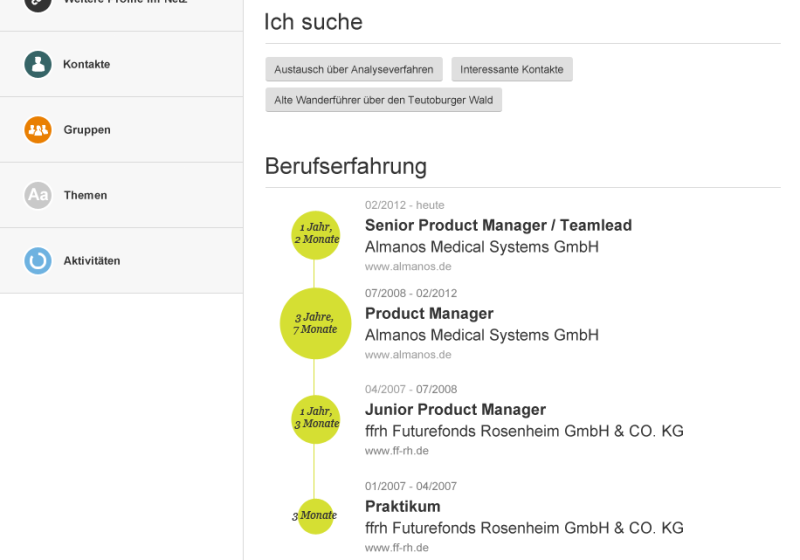Open the Kontakte sidebar menu item
Viewport: 800px width, 560px height.
click(x=87, y=65)
